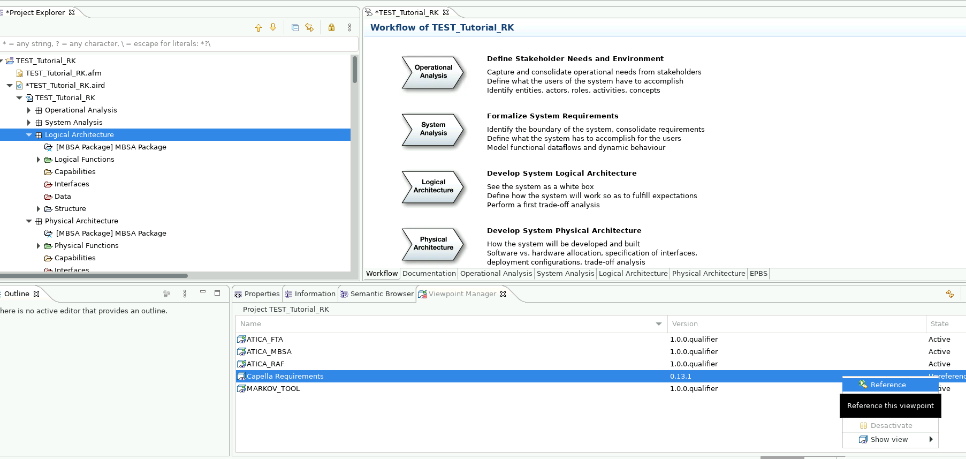Expand the Physical Functions folder
Image resolution: width=966 pixels, height=459 pixels.
pyautogui.click(x=39, y=246)
